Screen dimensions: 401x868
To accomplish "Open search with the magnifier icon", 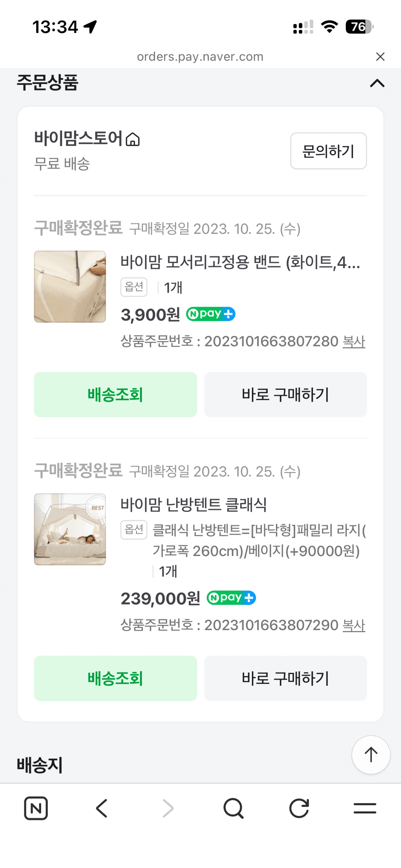I will point(234,808).
